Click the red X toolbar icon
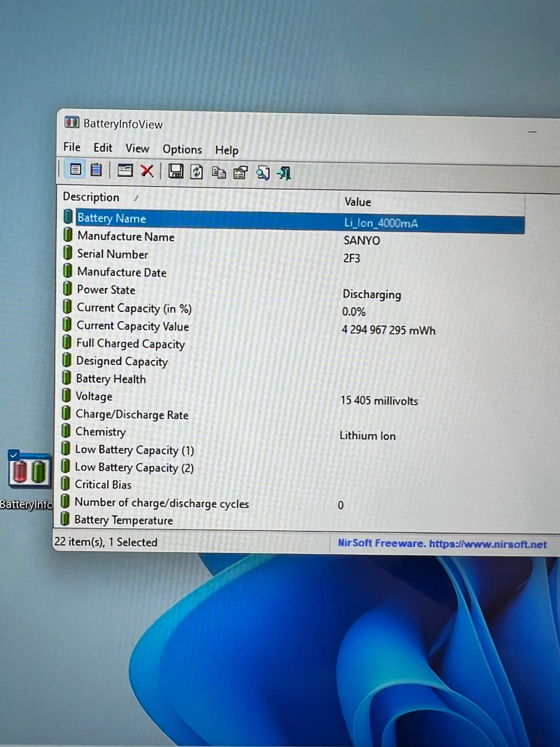The width and height of the screenshot is (560, 747). (x=147, y=171)
